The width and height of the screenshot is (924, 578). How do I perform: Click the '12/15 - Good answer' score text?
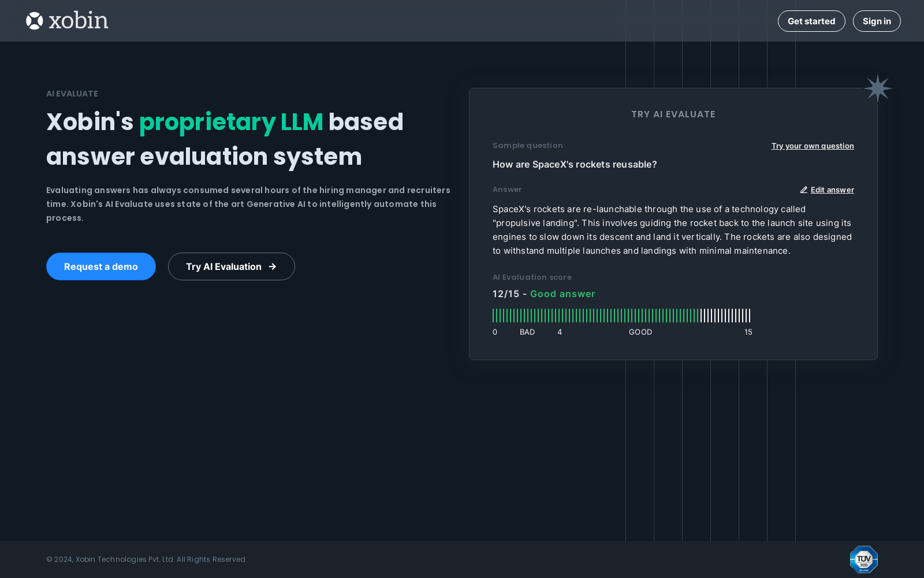pyautogui.click(x=544, y=294)
